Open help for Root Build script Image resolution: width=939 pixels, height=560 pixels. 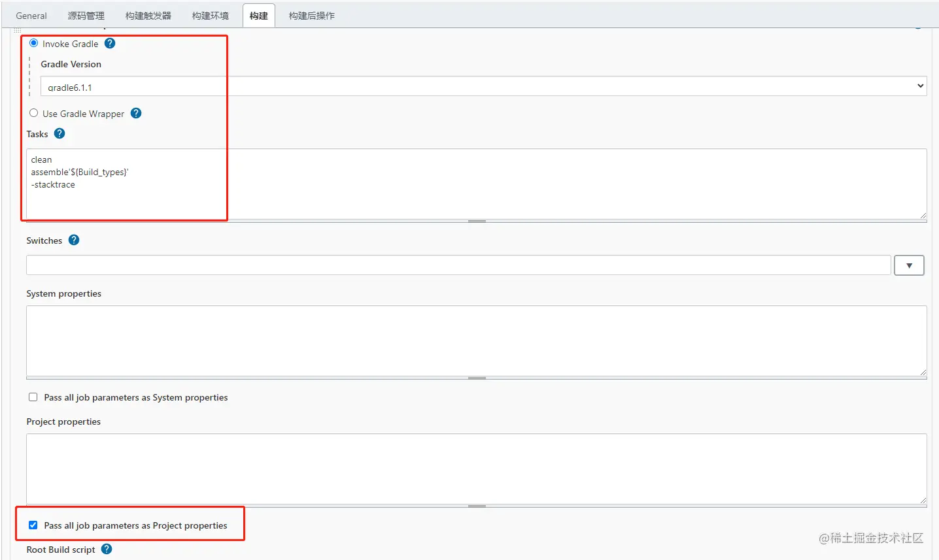click(106, 549)
